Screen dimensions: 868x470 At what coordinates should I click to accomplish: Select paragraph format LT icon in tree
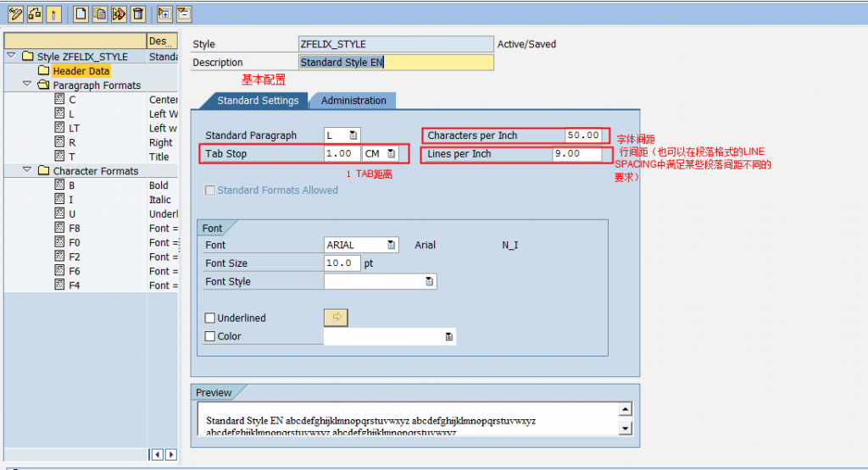(x=60, y=128)
